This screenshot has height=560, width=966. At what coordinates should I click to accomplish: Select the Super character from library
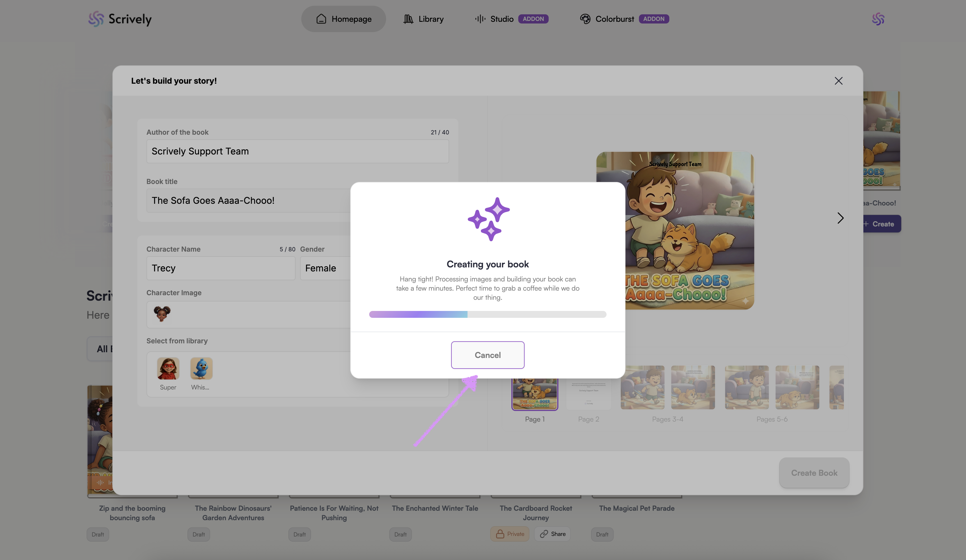(x=168, y=369)
